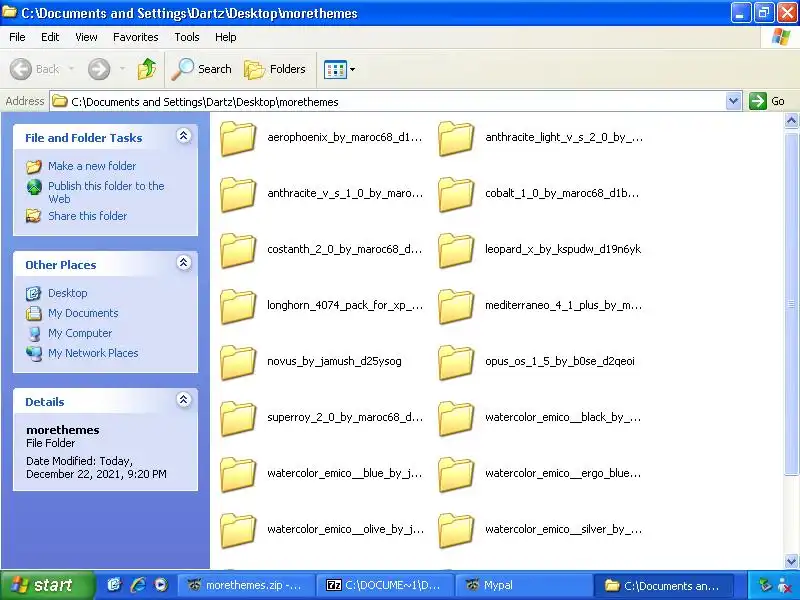Image resolution: width=800 pixels, height=600 pixels.
Task: Expand the Forward history dropdown arrow
Action: tap(122, 69)
